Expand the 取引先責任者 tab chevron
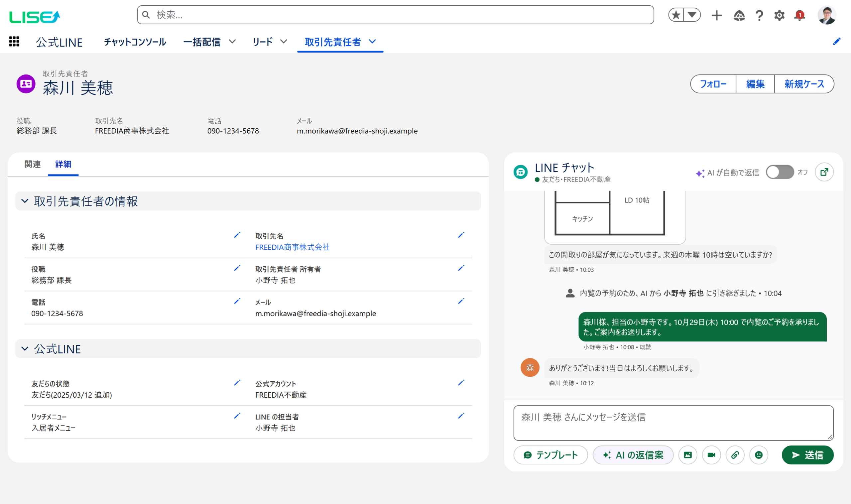 coord(373,42)
